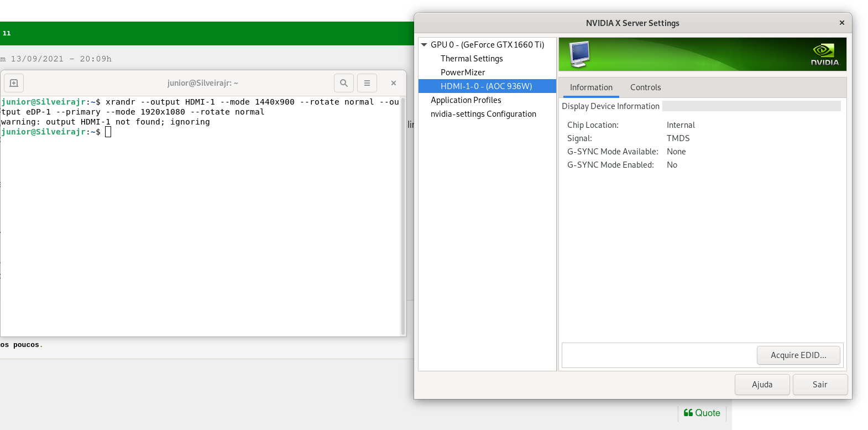Click the 'Internal' chip location value

pos(681,125)
